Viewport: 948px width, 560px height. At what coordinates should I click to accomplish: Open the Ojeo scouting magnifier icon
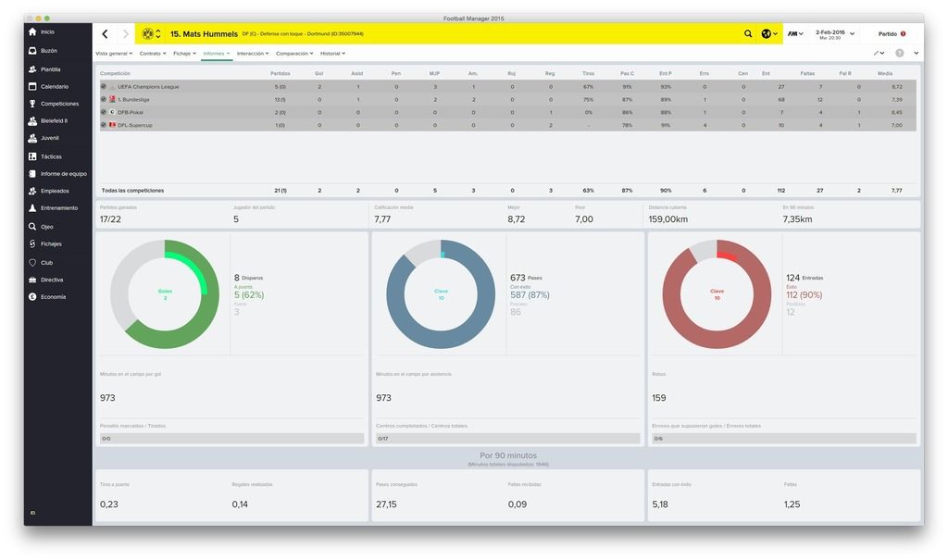[32, 227]
